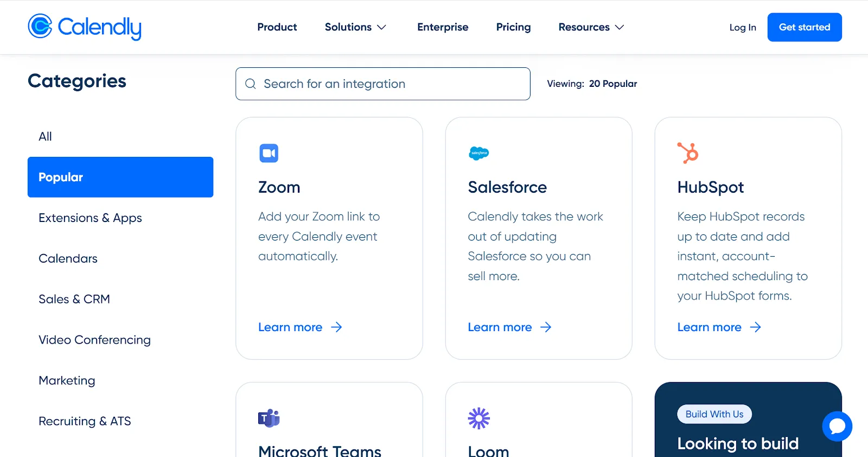Click Learn more on Salesforce card

(500, 327)
